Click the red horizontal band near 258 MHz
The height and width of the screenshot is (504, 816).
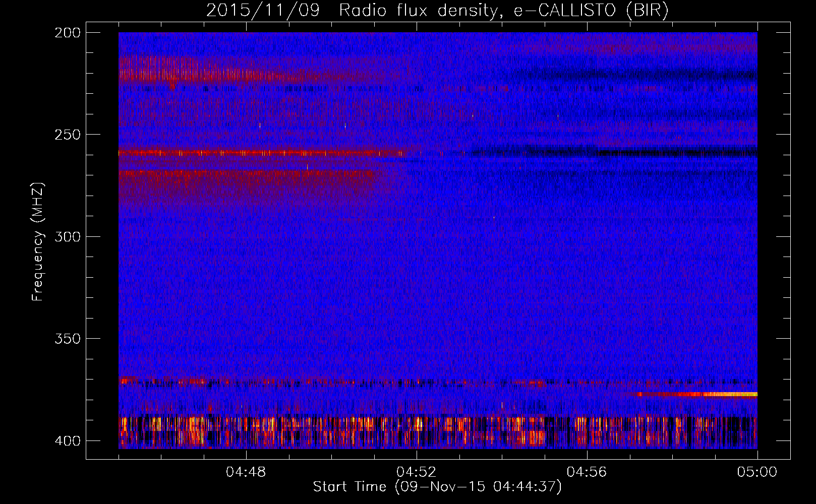click(262, 152)
